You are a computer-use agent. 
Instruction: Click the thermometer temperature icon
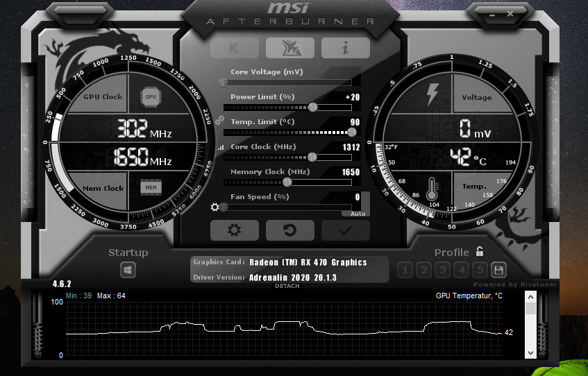tap(432, 189)
